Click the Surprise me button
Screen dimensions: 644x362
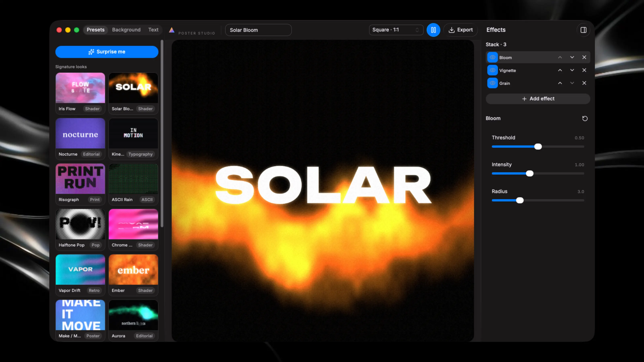pos(107,52)
